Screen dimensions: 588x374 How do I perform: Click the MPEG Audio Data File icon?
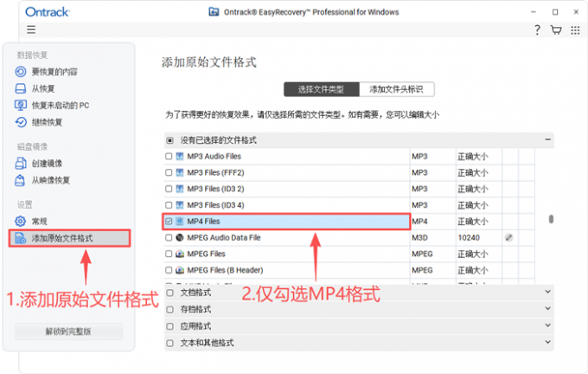click(180, 237)
